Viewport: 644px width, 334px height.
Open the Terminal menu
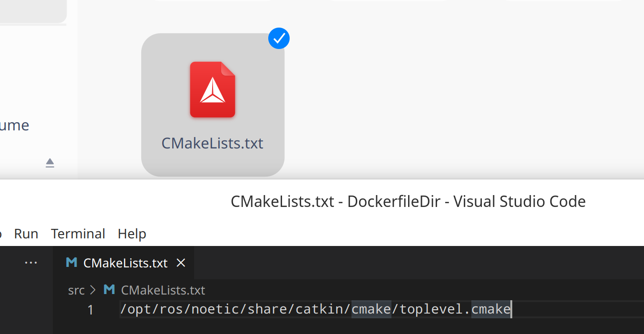[x=78, y=234]
